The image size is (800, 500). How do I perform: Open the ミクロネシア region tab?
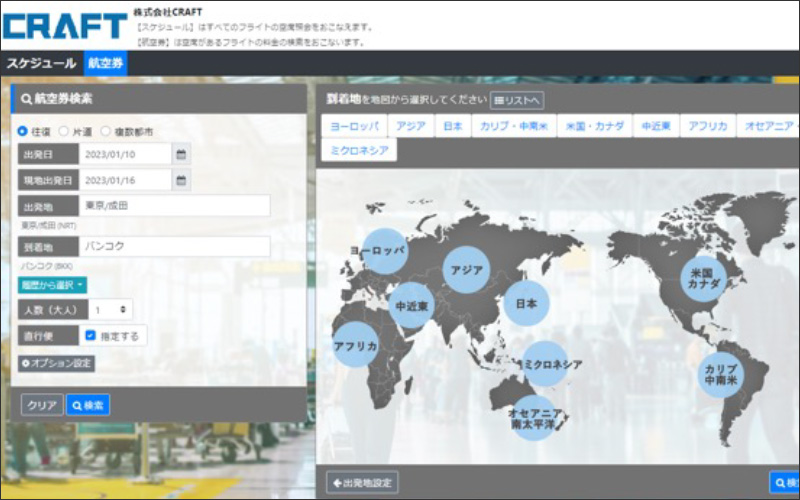pos(359,150)
